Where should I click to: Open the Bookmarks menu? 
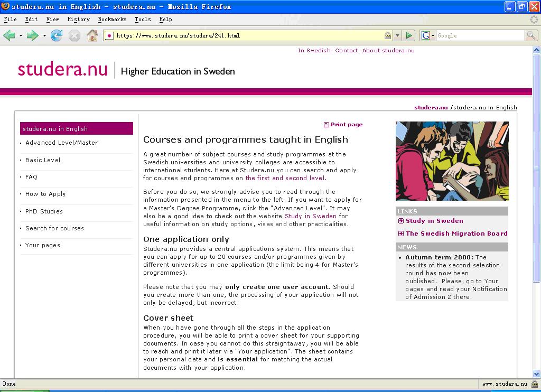point(112,20)
